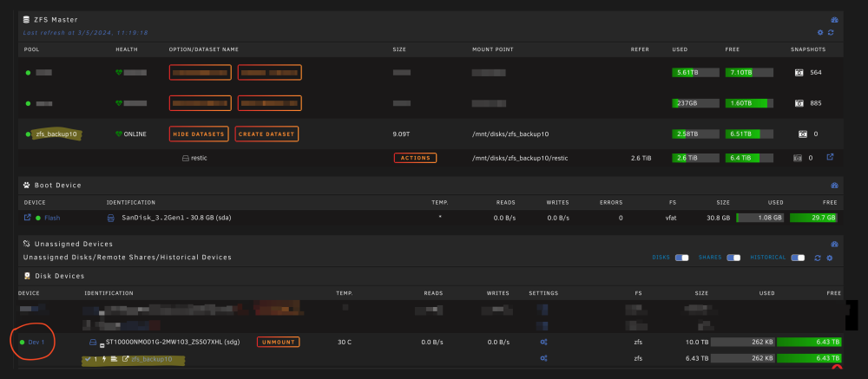Click heart health icon next to ONLINE
The width and height of the screenshot is (868, 379).
tap(118, 134)
